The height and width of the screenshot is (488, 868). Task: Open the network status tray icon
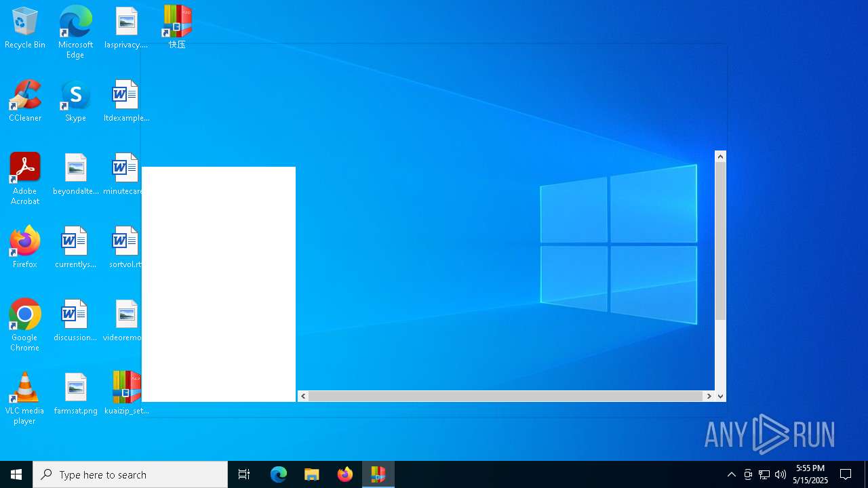764,474
